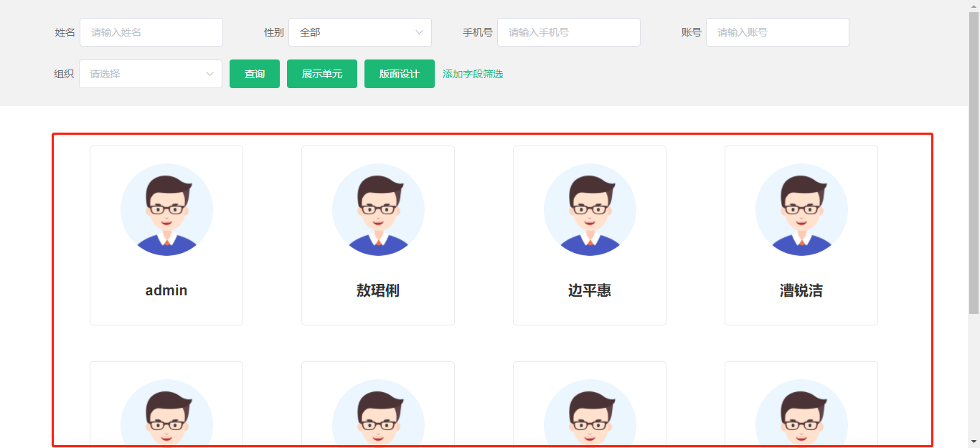Click the scrollbar down arrow

974,442
